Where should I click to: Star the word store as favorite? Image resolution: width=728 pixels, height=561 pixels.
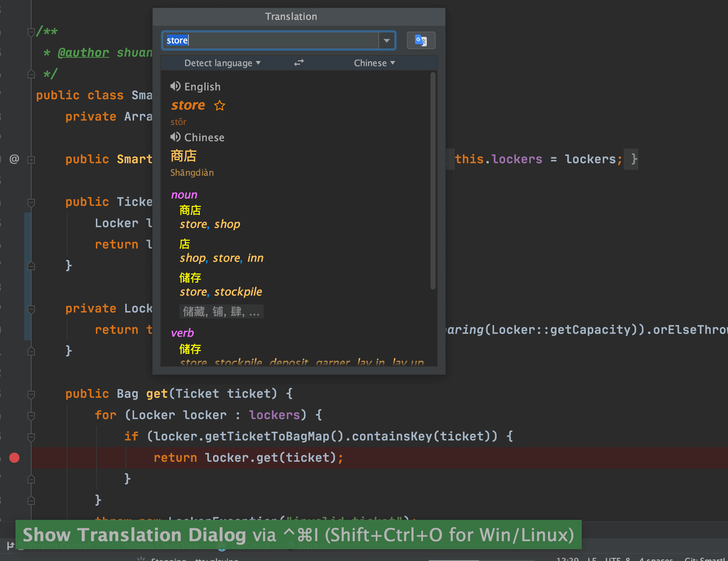220,106
